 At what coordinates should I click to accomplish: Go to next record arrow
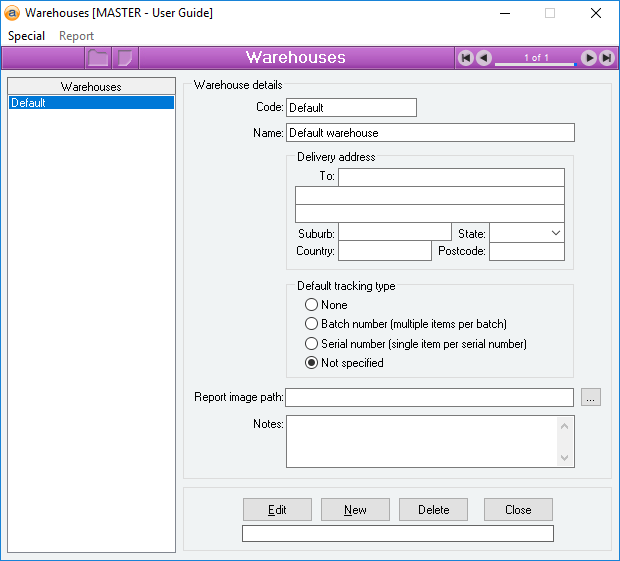pos(589,58)
